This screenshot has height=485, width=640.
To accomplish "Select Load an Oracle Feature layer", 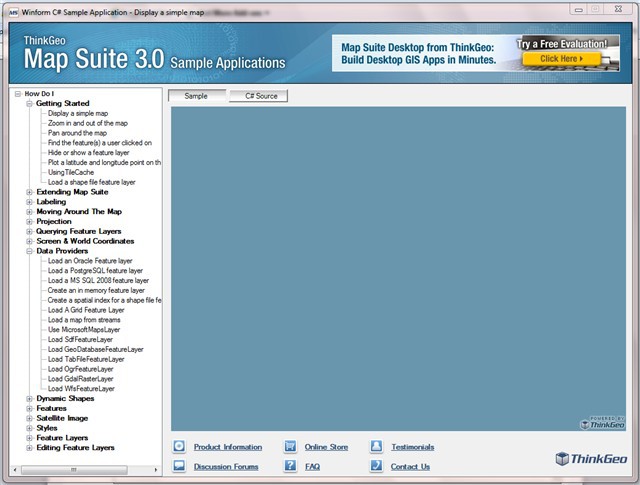I will 90,261.
